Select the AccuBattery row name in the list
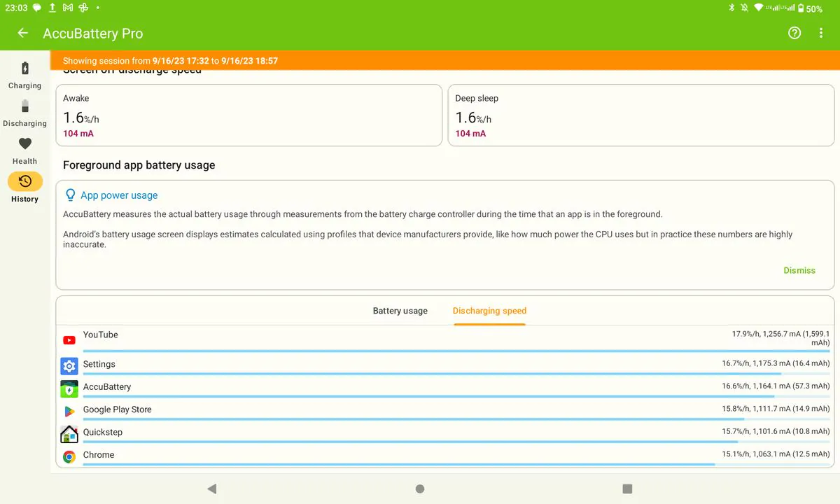The width and height of the screenshot is (840, 504). [x=107, y=386]
